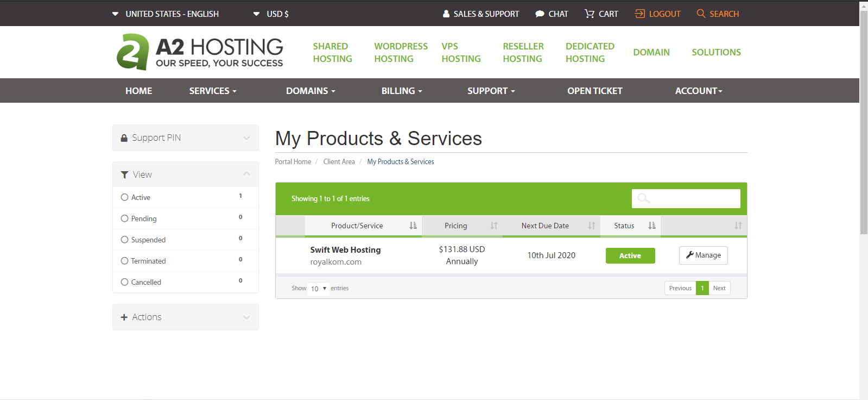The image size is (868, 400).
Task: Sort by Pricing column sort icon
Action: pos(494,226)
